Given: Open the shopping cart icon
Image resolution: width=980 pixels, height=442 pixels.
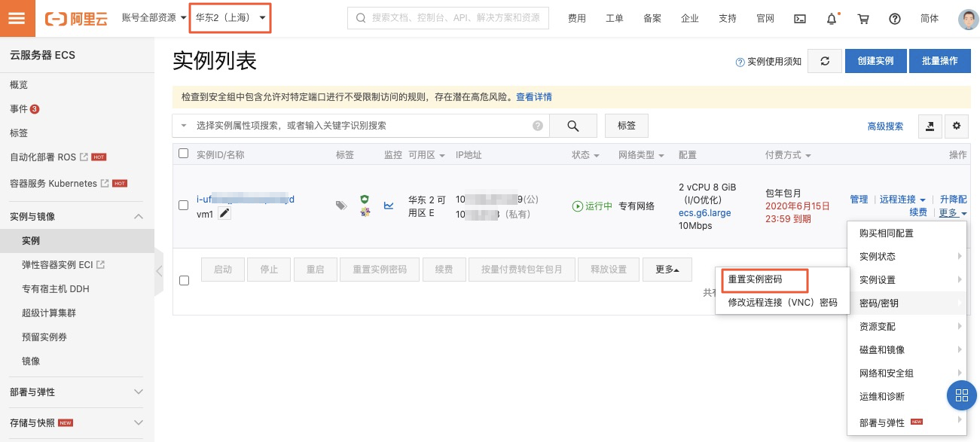Looking at the screenshot, I should pyautogui.click(x=863, y=19).
